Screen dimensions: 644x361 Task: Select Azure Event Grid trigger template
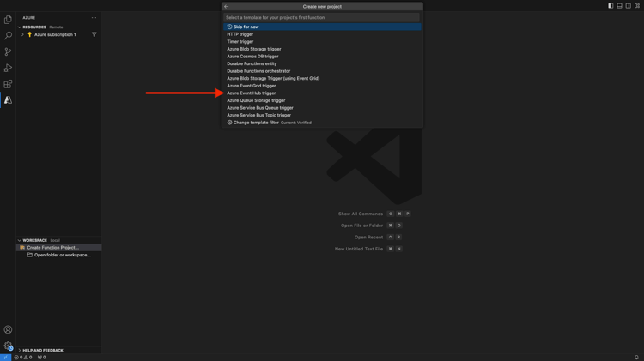click(x=322, y=86)
